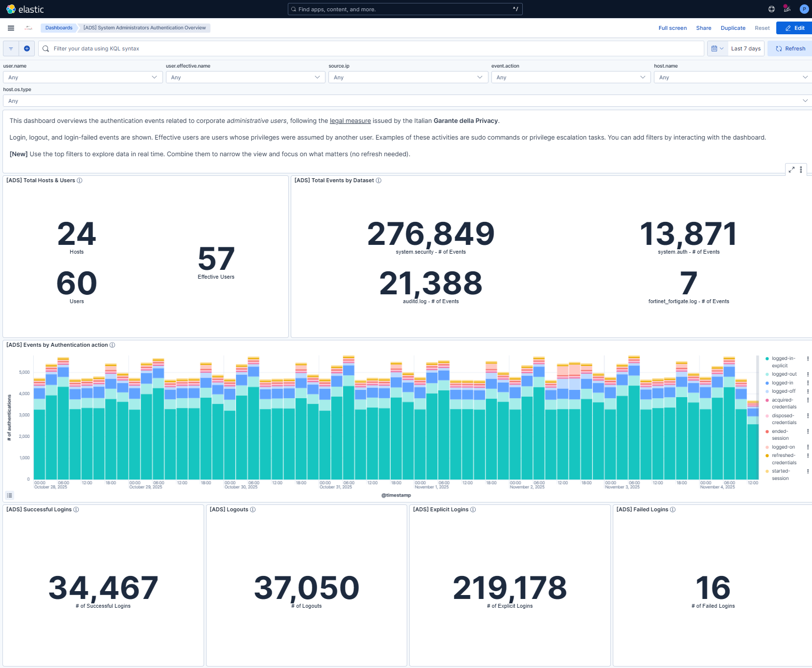Click the teal logged-in-explicit color dot
The width and height of the screenshot is (812, 668).
[767, 358]
